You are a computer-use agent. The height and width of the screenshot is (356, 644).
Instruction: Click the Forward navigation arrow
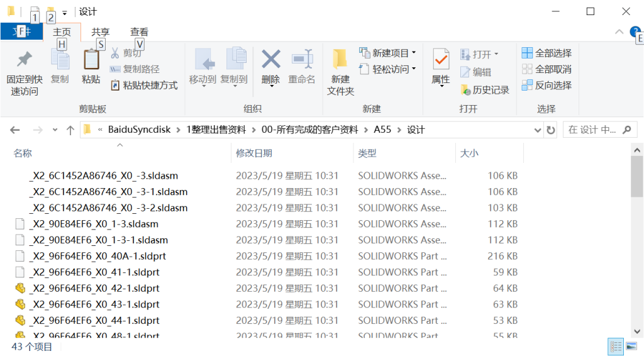click(x=37, y=130)
